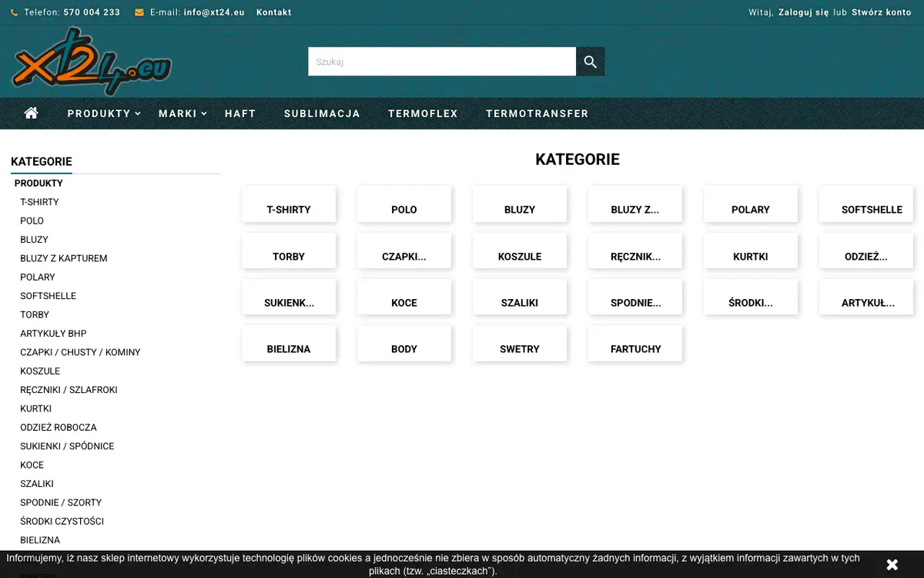Select CZAPKI / CHUSTY / KOMINY in sidebar
The image size is (924, 578).
tap(80, 352)
